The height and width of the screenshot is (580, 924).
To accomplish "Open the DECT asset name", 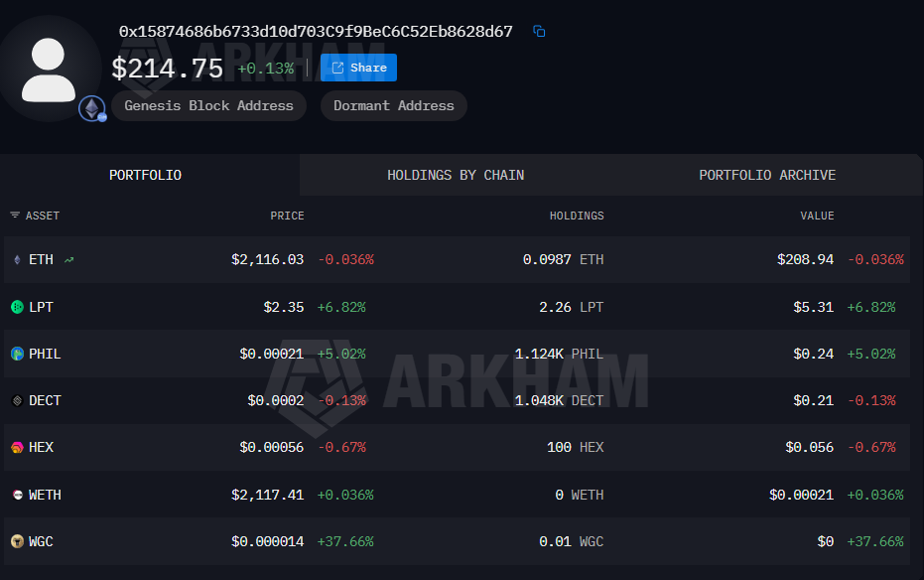I will click(45, 401).
